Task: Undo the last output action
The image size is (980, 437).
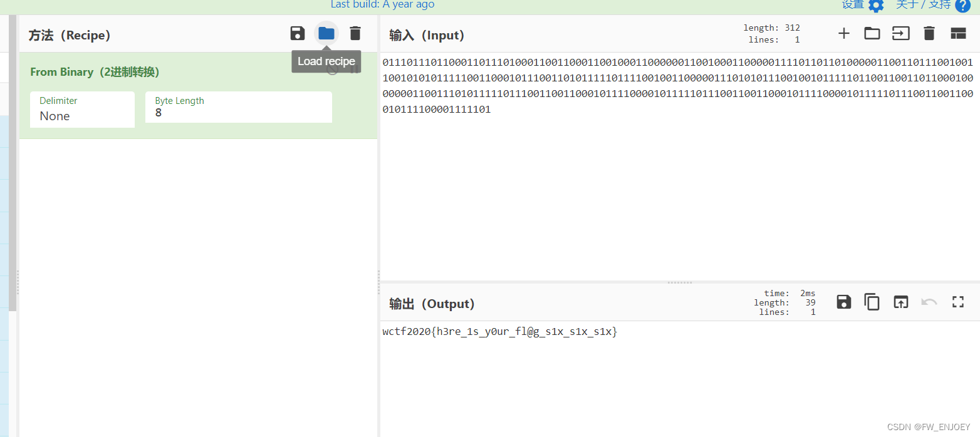Action: (x=929, y=301)
